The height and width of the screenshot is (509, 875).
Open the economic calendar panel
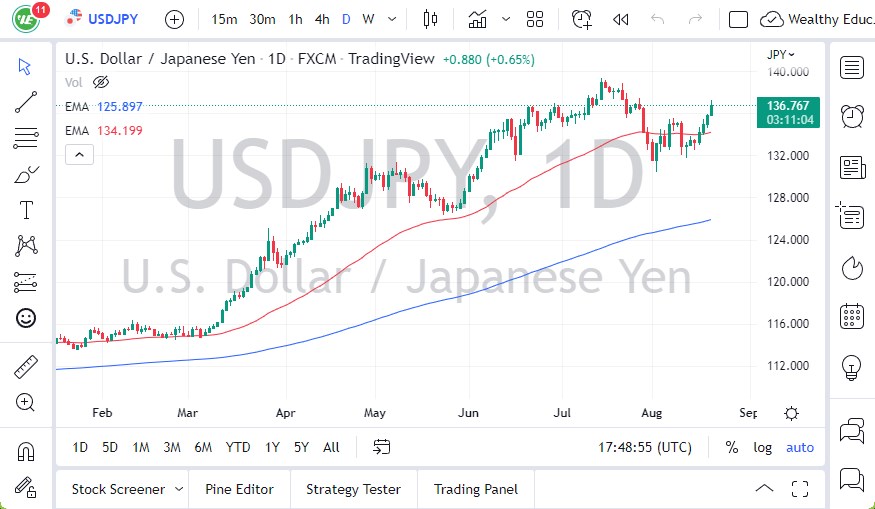[x=852, y=316]
